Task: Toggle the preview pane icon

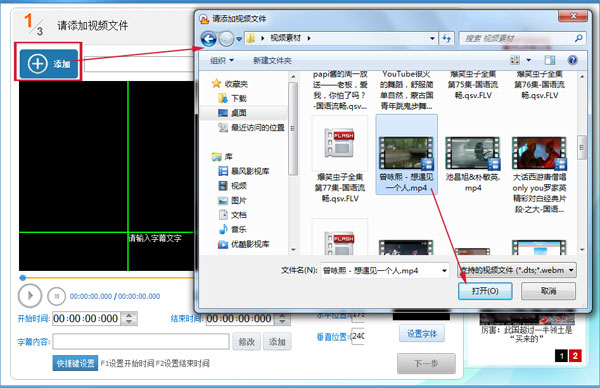Action: (x=550, y=60)
